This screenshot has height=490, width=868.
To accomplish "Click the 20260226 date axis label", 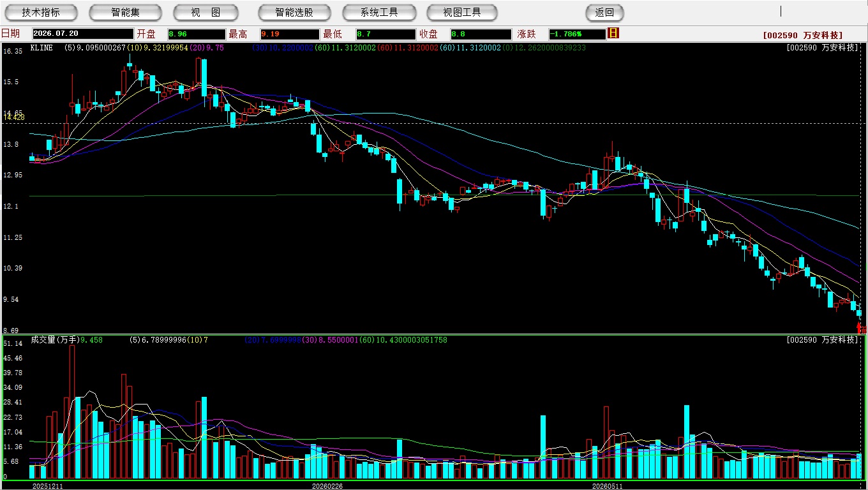I will point(327,486).
